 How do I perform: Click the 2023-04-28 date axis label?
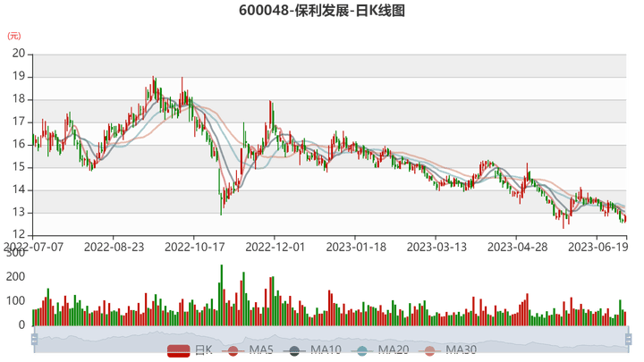click(x=518, y=247)
